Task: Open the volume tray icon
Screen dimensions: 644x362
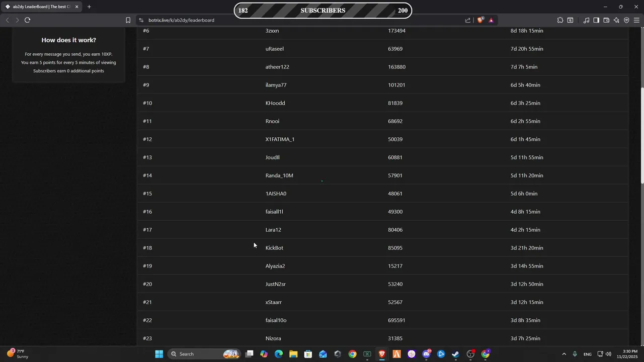Action: (x=608, y=354)
